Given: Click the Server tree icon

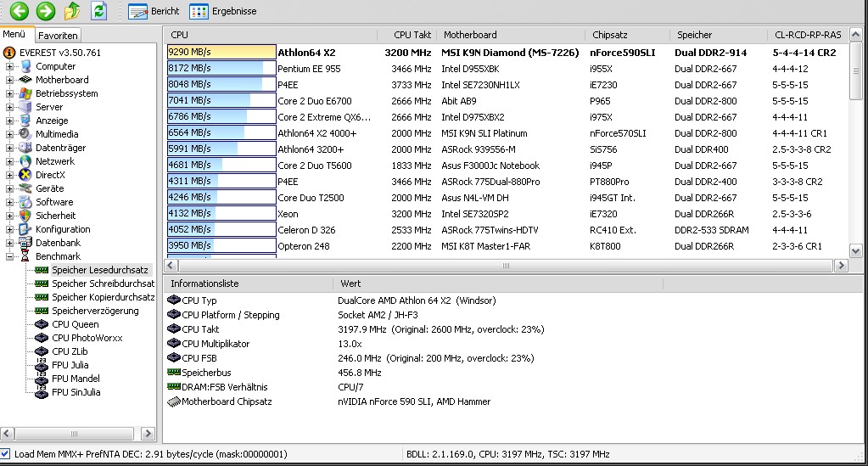Looking at the screenshot, I should tap(25, 107).
